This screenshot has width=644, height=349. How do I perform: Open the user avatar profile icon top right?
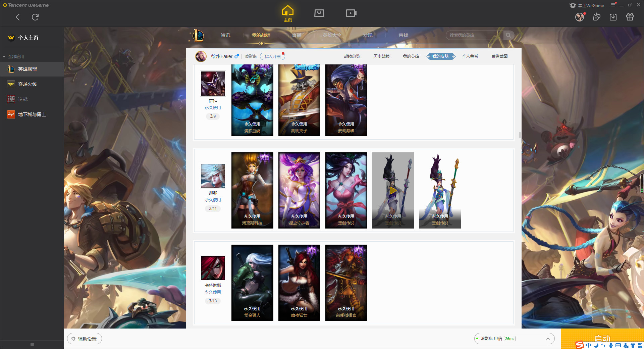coord(580,17)
